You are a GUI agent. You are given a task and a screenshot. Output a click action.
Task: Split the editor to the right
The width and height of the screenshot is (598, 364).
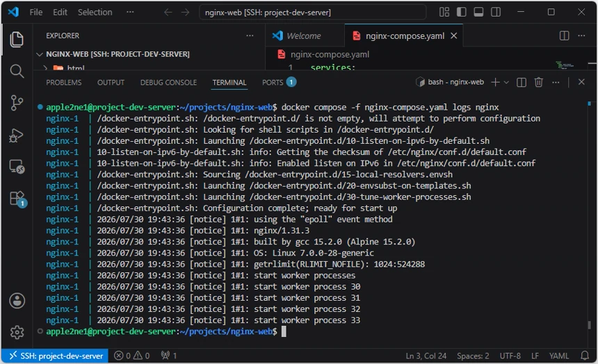click(x=565, y=35)
